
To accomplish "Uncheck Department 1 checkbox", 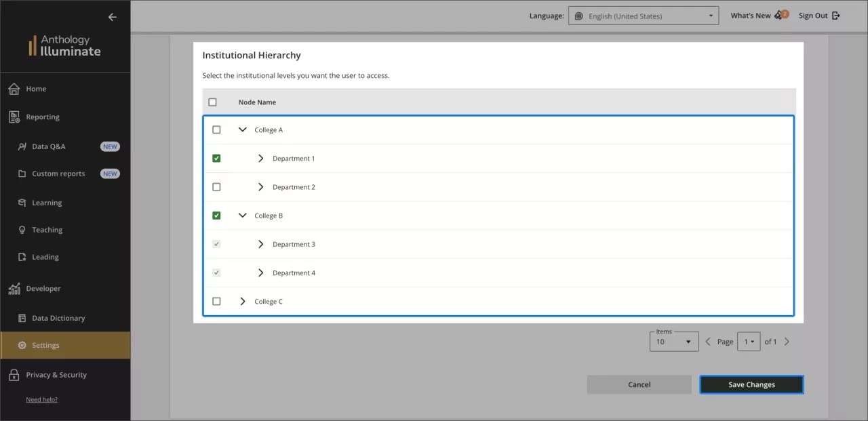I will 216,158.
